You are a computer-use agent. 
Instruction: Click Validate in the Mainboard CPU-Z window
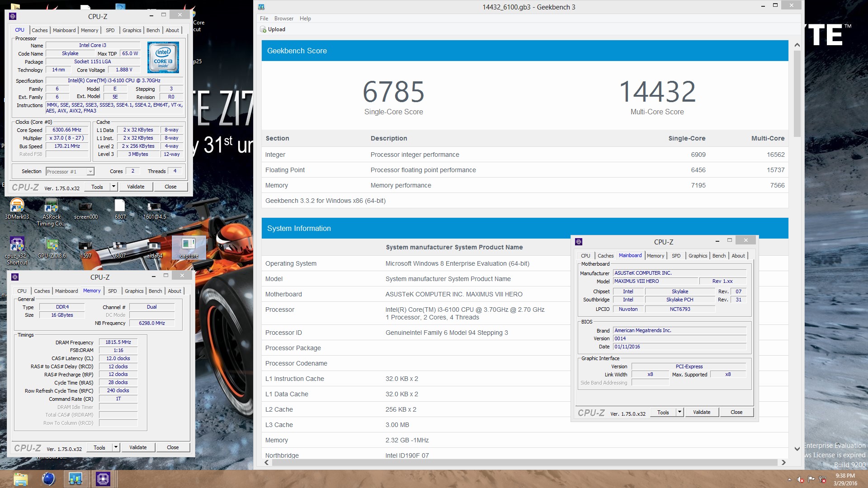[x=702, y=412]
